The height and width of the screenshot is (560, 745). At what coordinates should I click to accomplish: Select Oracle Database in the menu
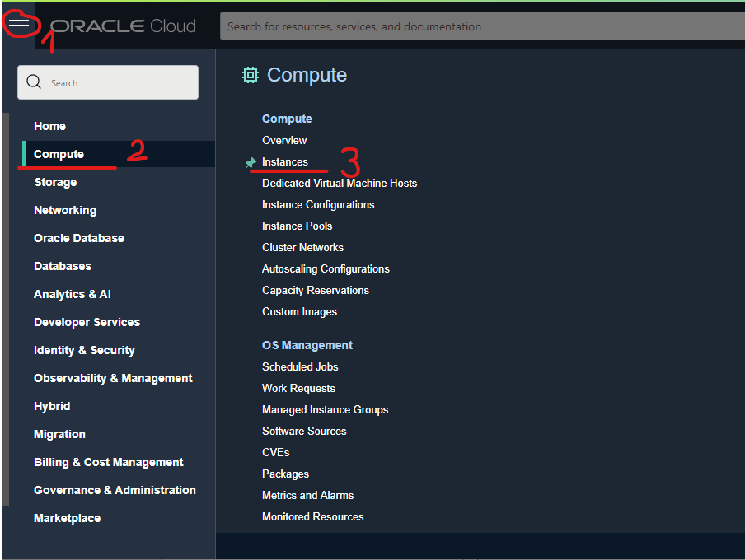[x=79, y=239]
